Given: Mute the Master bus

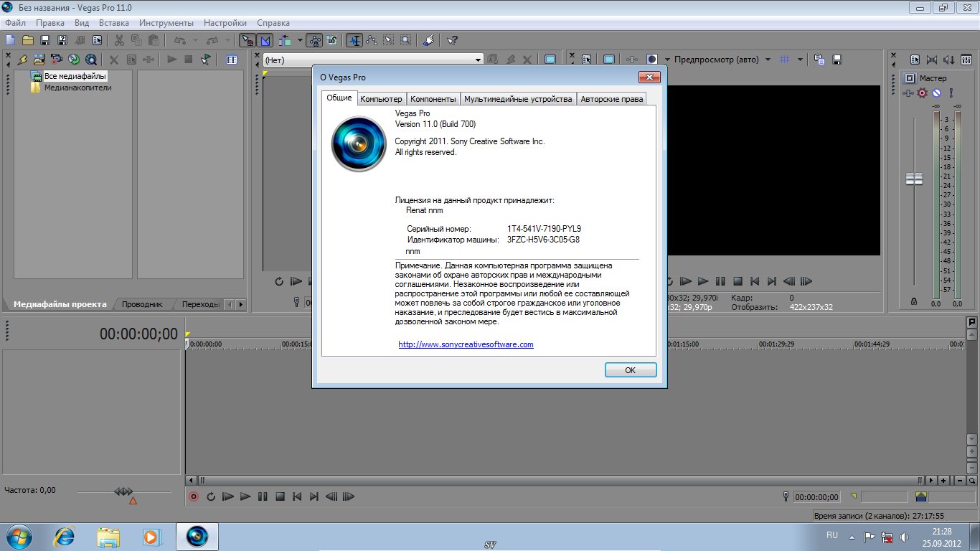Looking at the screenshot, I should coord(936,93).
